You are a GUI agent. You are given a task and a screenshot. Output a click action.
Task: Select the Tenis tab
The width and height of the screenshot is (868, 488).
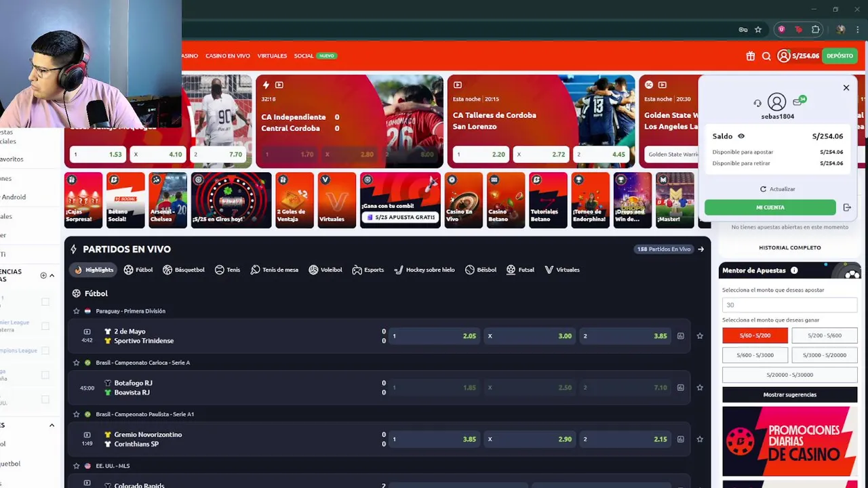pyautogui.click(x=227, y=270)
